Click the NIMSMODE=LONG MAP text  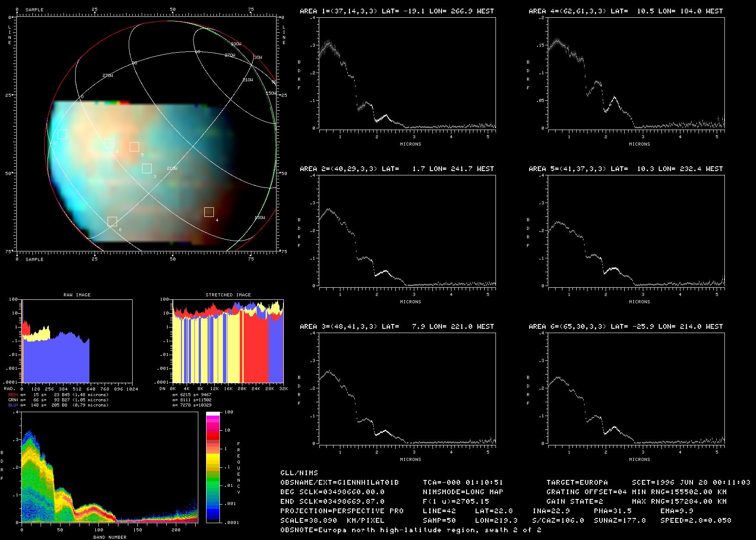[x=463, y=492]
